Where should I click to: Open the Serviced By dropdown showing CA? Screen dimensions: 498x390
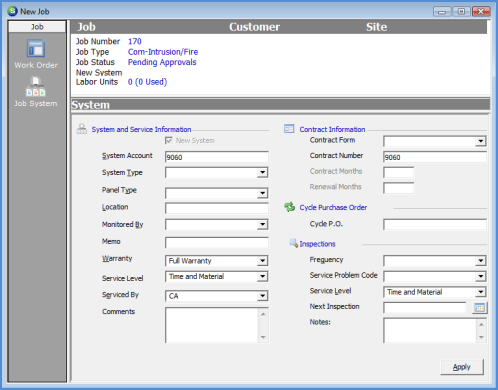pyautogui.click(x=263, y=296)
